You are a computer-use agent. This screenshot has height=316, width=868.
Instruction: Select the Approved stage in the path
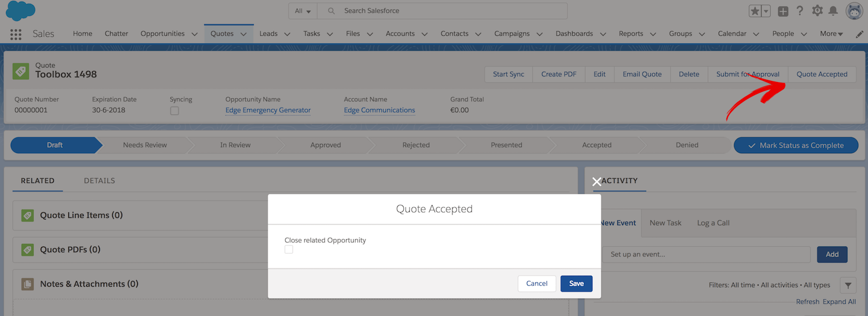(x=325, y=145)
